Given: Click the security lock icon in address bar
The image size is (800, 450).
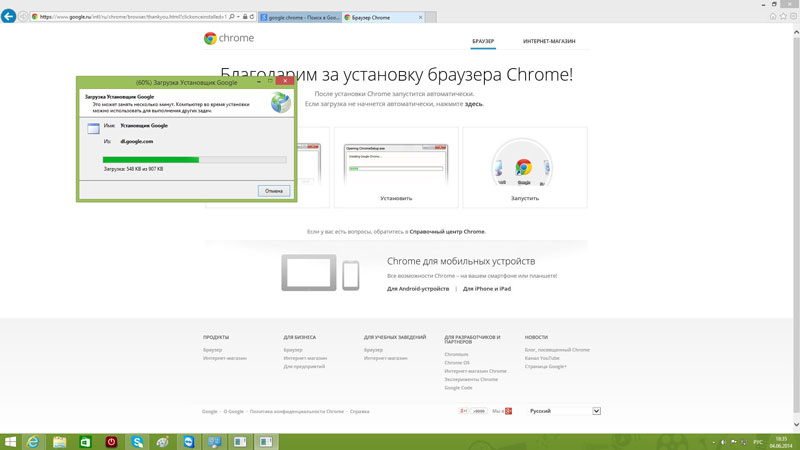Looking at the screenshot, I should (x=245, y=17).
